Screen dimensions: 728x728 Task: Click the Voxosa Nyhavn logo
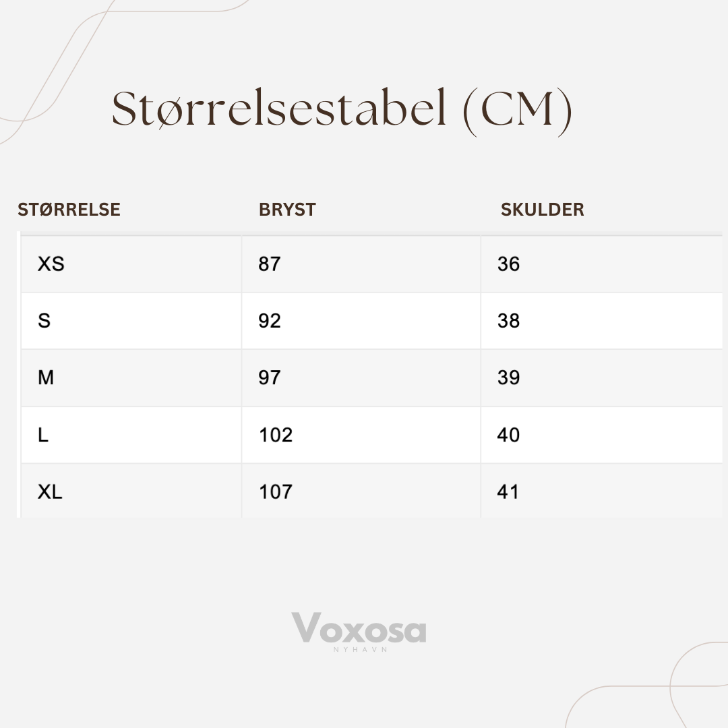[x=359, y=632]
